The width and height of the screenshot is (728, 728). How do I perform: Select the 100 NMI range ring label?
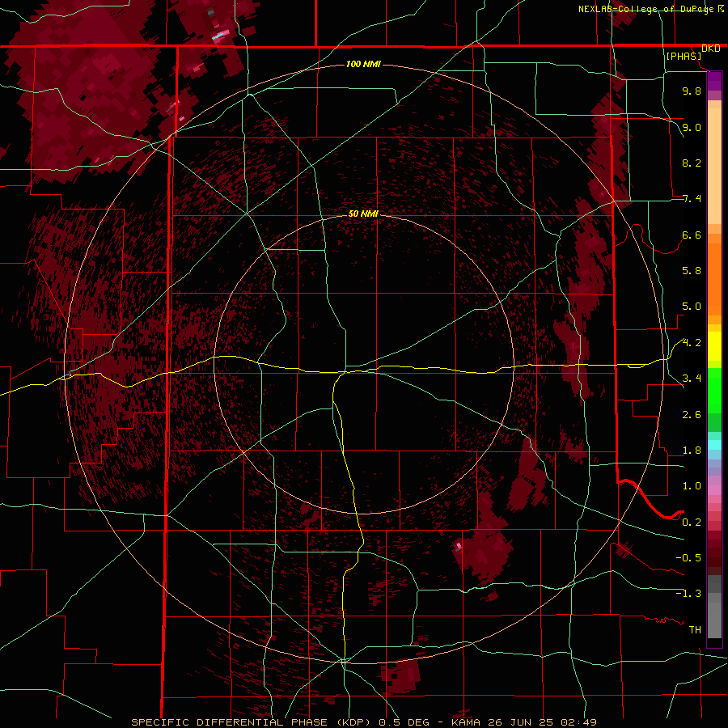363,64
